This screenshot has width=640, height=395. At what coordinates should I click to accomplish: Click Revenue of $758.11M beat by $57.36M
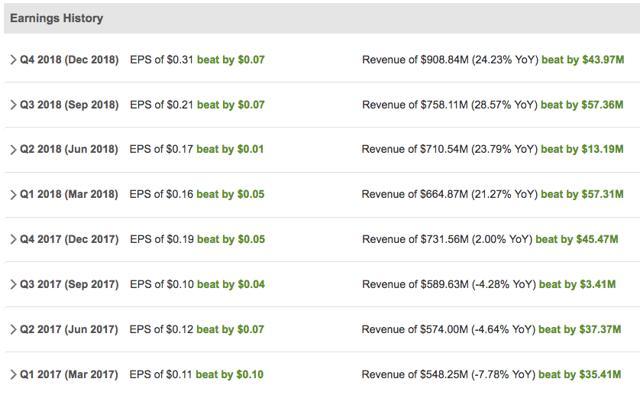tap(493, 105)
